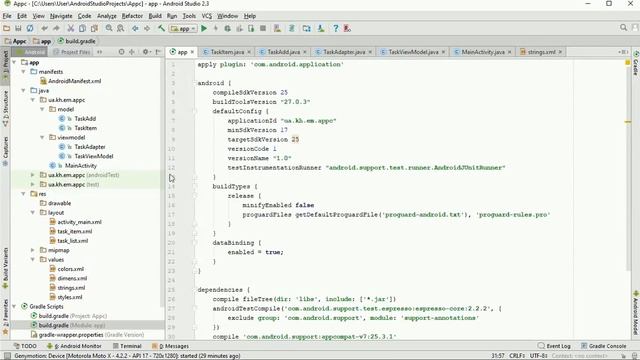Collapse the Gradle Scripts node arrow
The image size is (640, 360).
tap(14, 306)
